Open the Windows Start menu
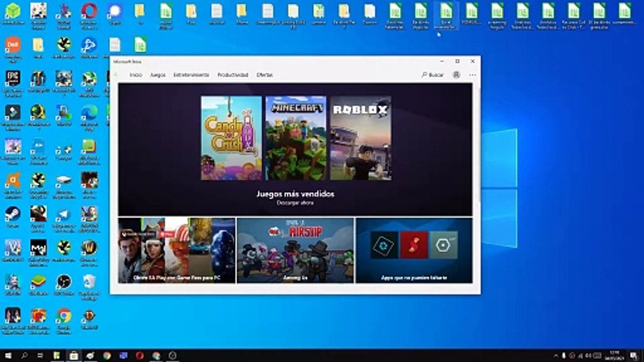Viewport: 644px width, 362px height. [x=8, y=356]
